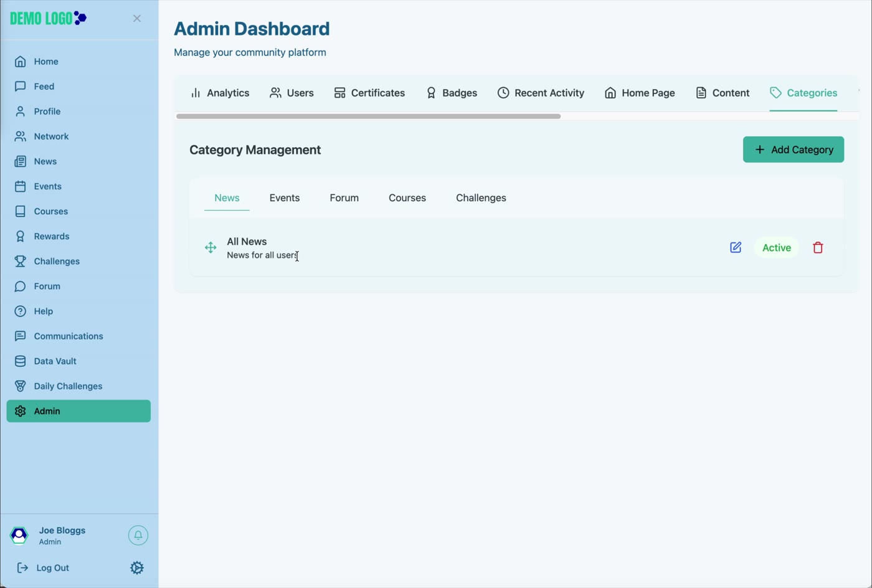This screenshot has height=588, width=872.
Task: Click the DEMO LOGO image
Action: pos(49,18)
